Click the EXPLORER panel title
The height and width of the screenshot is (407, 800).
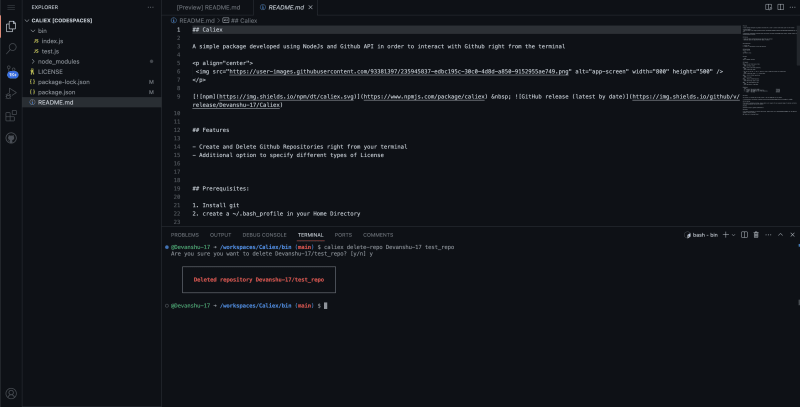45,7
